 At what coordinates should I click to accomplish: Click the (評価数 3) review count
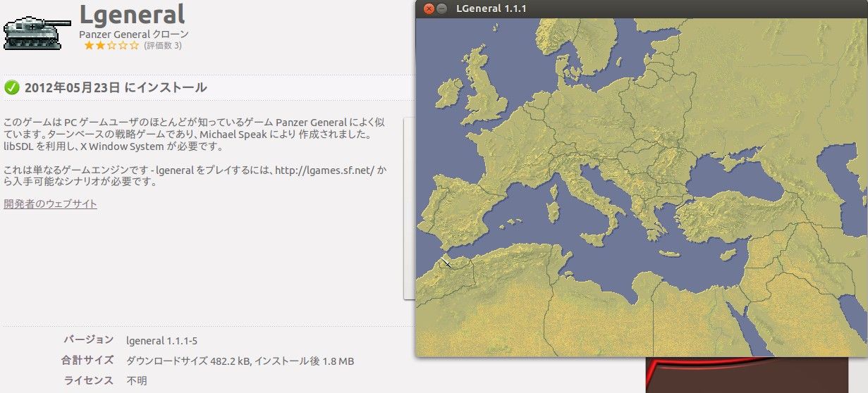pos(163,46)
